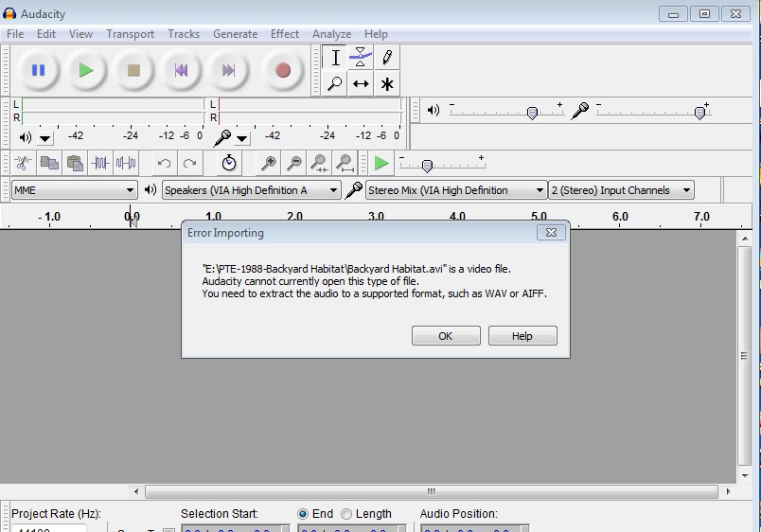Click the Undo arrow icon

pyautogui.click(x=165, y=163)
